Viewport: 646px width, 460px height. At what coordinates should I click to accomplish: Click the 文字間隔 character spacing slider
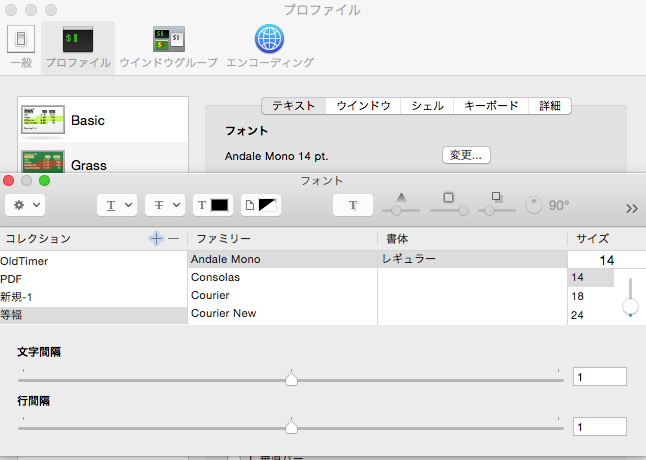click(291, 378)
